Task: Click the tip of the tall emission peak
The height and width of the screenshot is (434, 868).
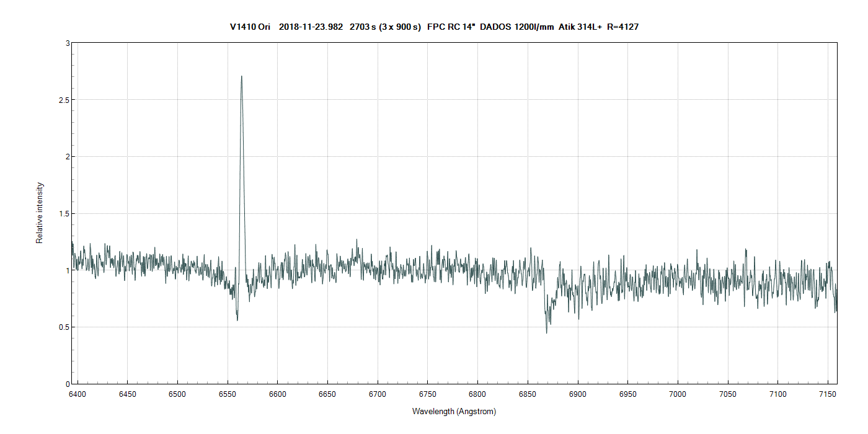Action: 241,77
